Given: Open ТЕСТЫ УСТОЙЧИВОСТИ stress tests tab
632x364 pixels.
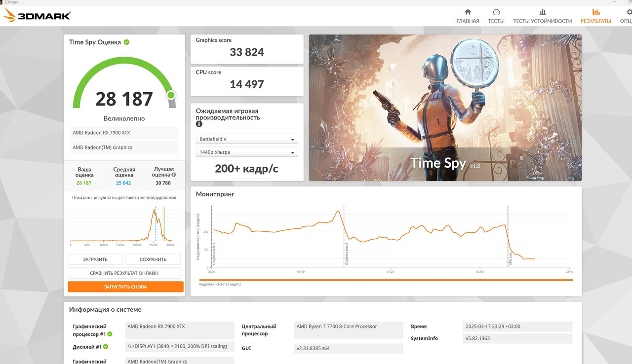Looking at the screenshot, I should 542,16.
